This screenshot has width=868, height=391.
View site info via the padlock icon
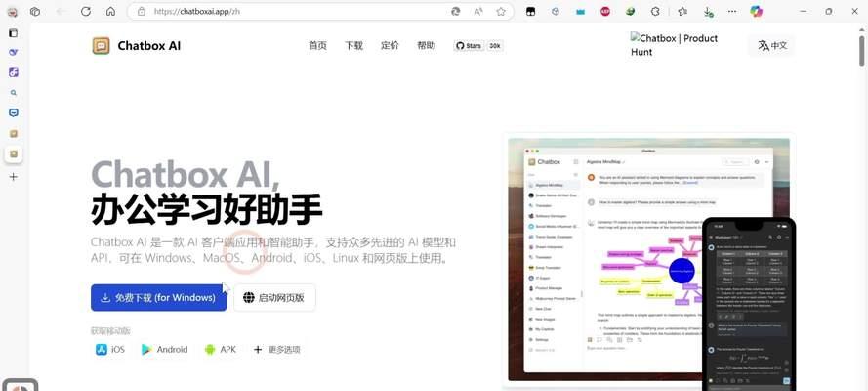[142, 11]
